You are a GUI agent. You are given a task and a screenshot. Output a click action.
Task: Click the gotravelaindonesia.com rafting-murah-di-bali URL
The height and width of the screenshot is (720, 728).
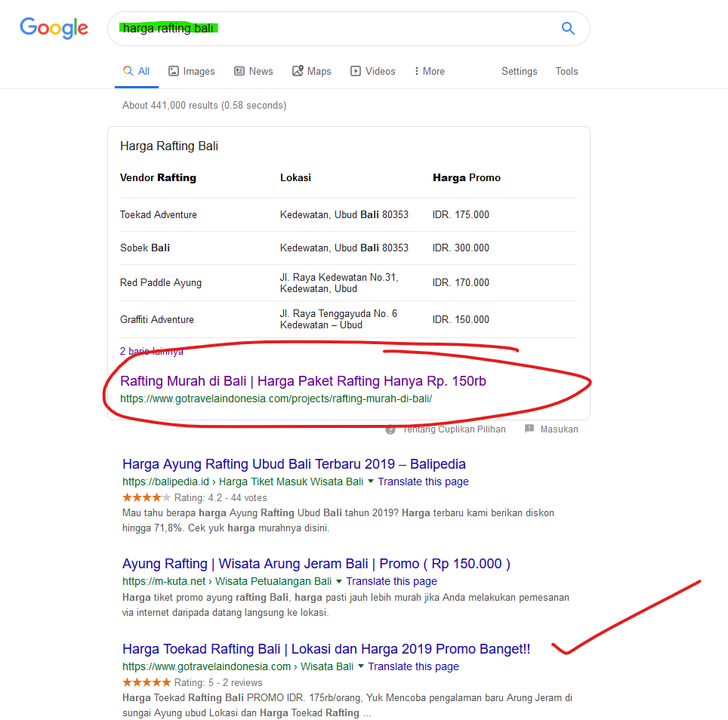276,398
